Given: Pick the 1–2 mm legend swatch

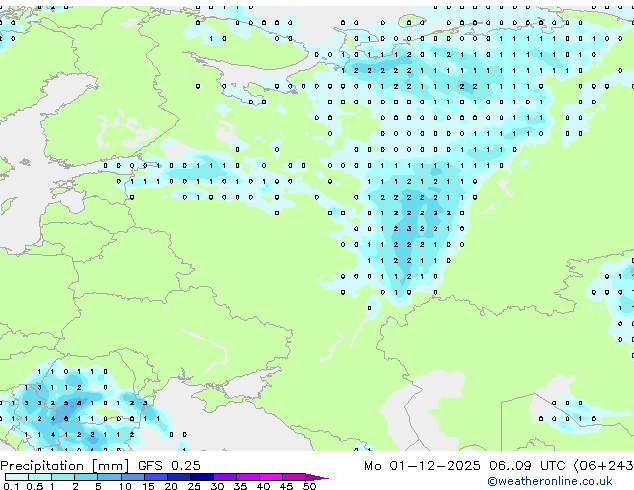Looking at the screenshot, I should 63,477.
